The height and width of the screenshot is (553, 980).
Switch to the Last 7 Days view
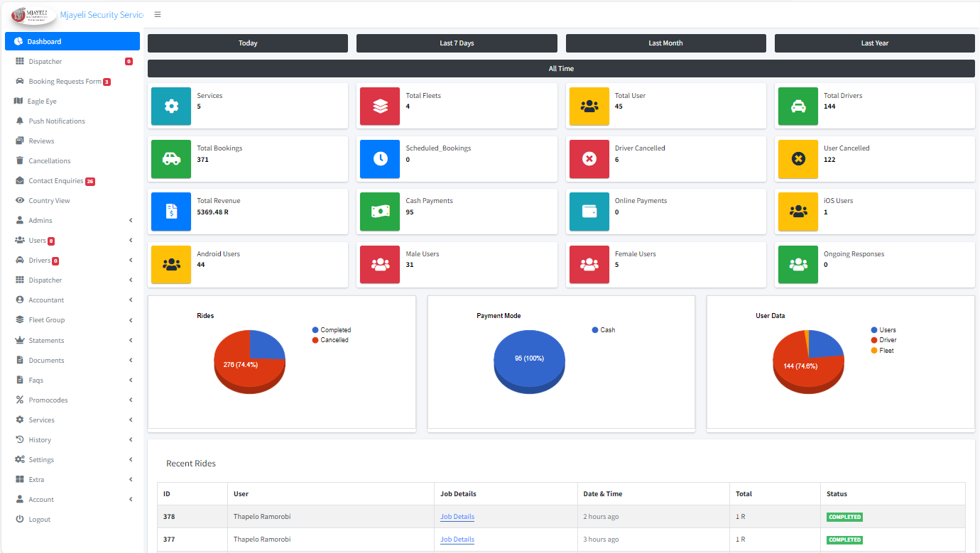457,43
